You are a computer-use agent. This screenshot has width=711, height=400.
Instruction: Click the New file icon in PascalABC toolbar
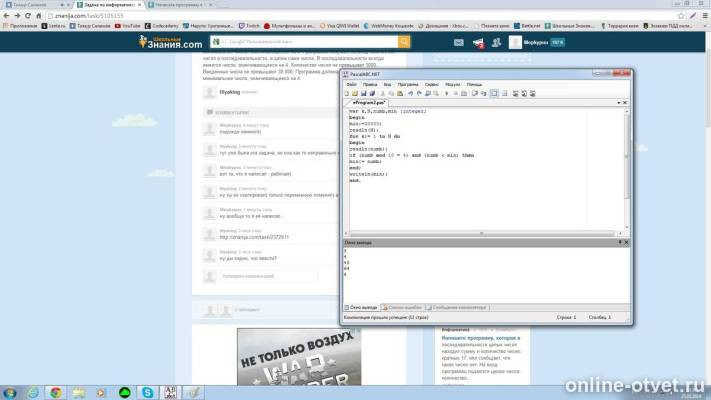tap(347, 93)
